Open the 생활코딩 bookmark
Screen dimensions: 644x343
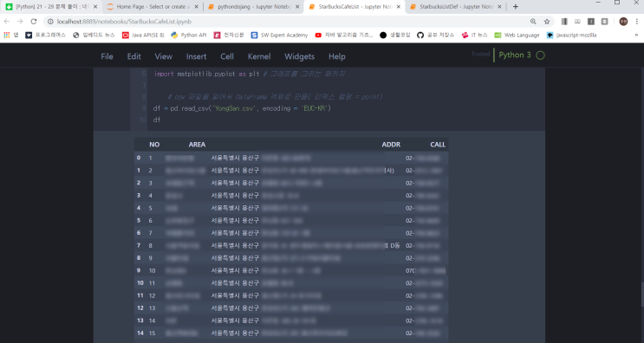[394, 36]
